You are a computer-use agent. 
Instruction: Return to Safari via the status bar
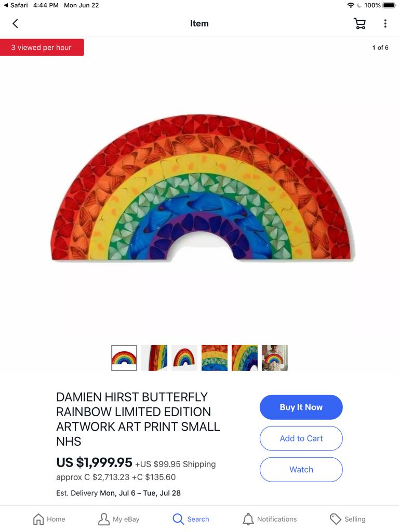[16, 5]
